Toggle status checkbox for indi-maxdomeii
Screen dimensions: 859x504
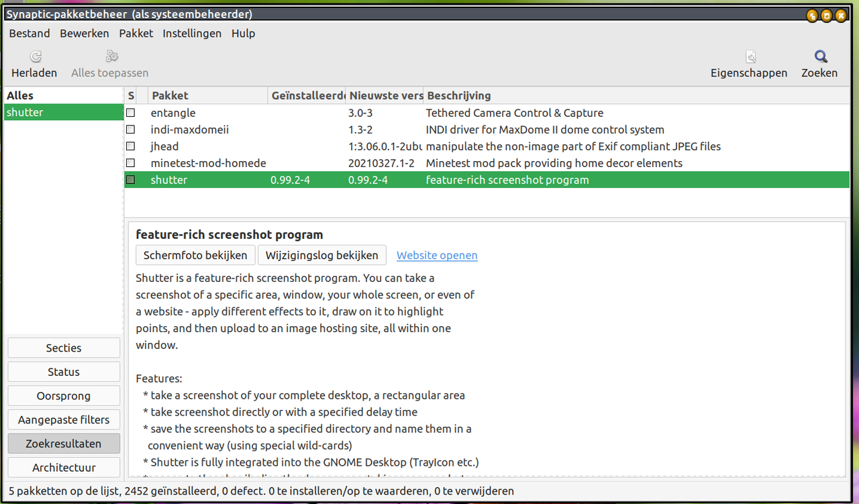click(131, 130)
